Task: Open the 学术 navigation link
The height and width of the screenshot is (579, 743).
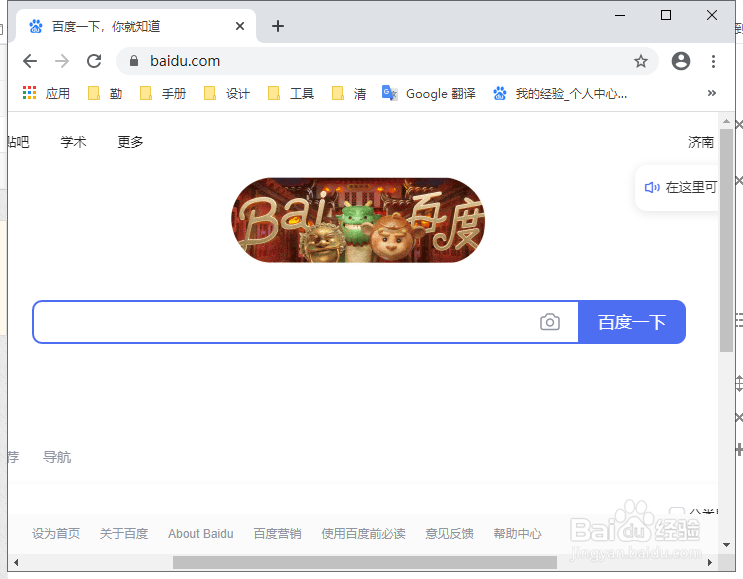Action: (73, 142)
